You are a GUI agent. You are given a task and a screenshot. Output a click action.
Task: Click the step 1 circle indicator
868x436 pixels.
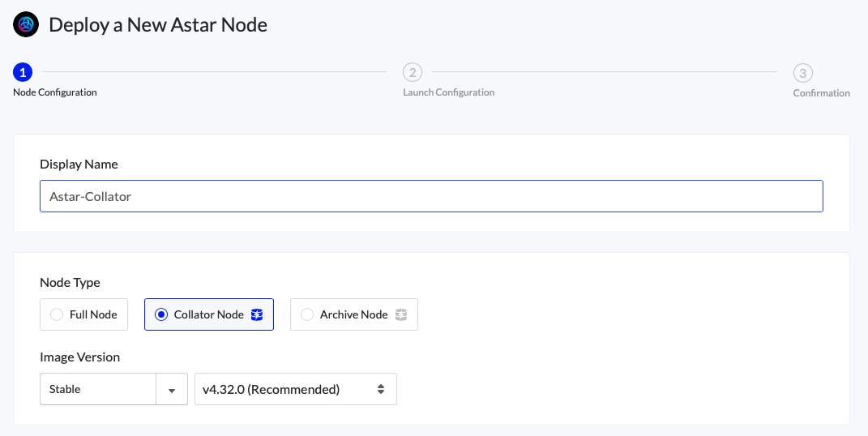point(23,73)
